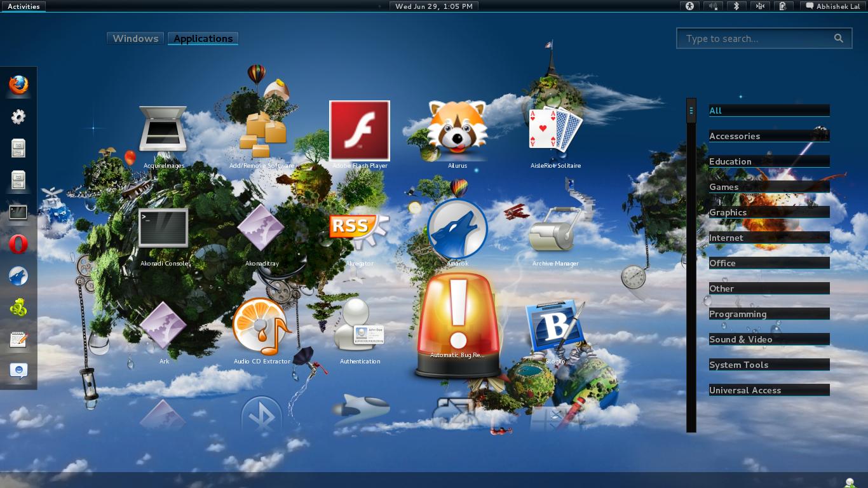868x488 pixels.
Task: Click the Activities button
Action: coord(24,6)
